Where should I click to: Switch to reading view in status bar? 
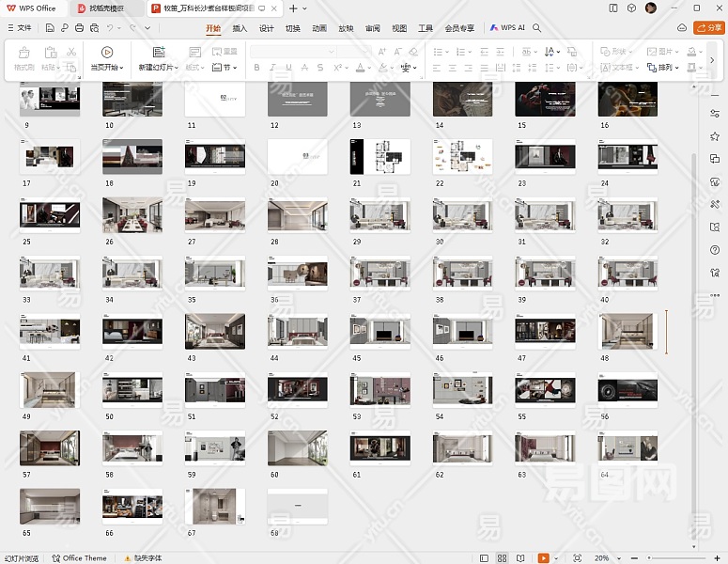pos(521,558)
